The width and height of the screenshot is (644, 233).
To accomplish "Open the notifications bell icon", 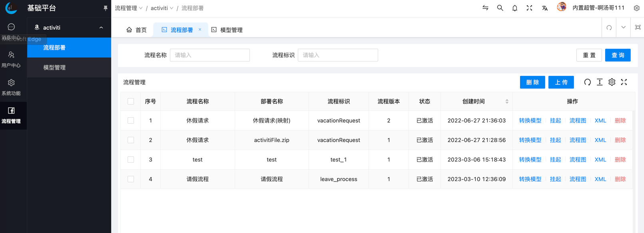I will [x=514, y=8].
